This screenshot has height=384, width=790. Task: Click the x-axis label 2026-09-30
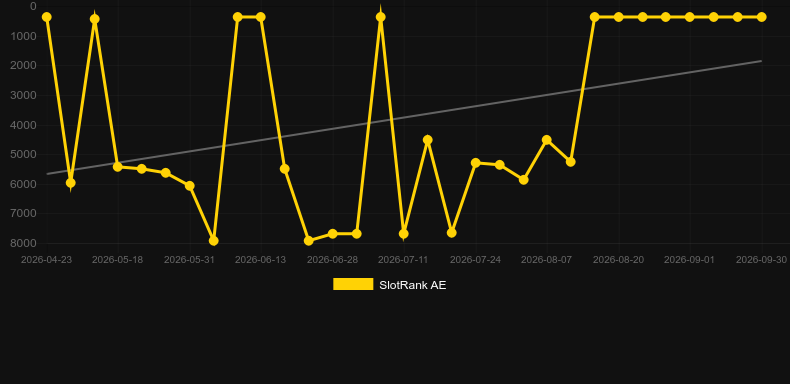[x=761, y=260]
